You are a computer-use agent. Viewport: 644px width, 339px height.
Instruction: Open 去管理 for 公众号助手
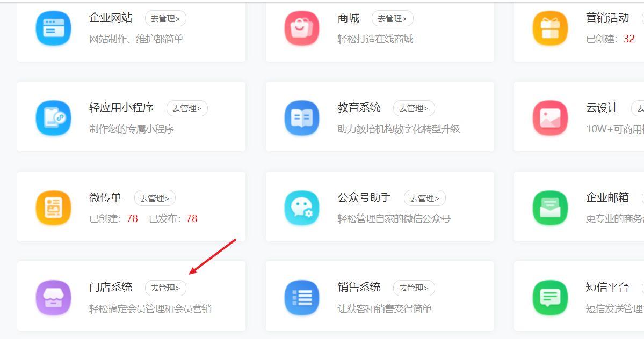pos(426,198)
